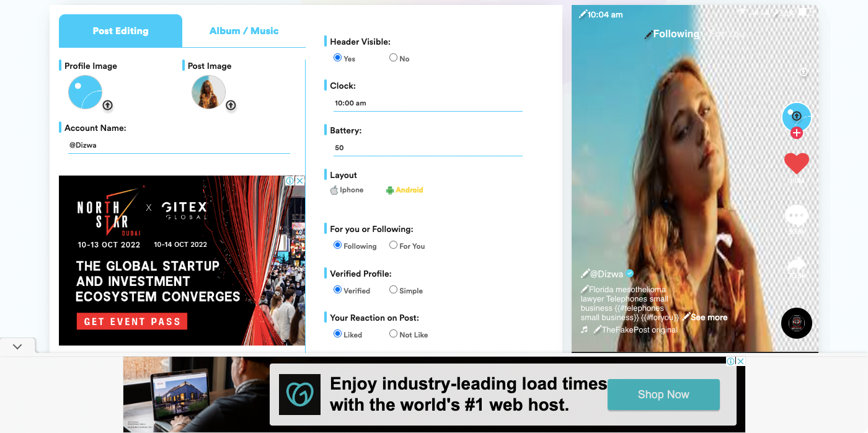
Task: Collapse the panel using the bottom-left chevron
Action: [17, 346]
